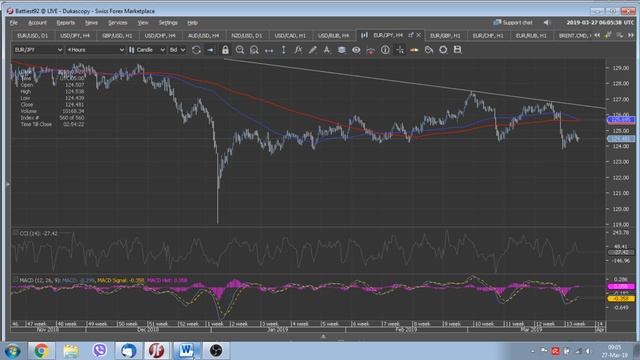This screenshot has height=360, width=640.
Task: Switch to the USD/RUB, H4 chart tab
Action: [333, 36]
